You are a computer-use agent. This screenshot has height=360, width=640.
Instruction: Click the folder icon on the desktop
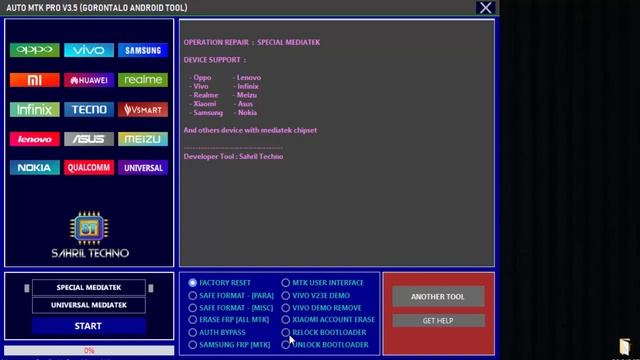point(624,347)
